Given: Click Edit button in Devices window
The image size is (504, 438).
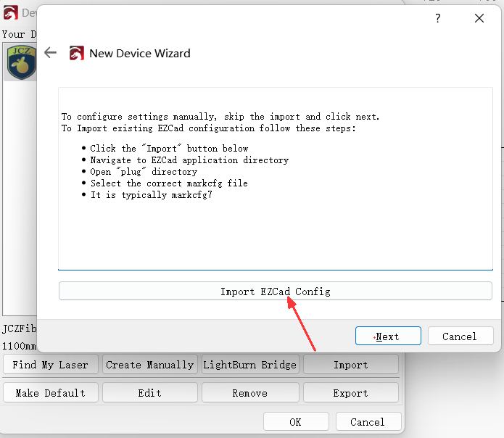Looking at the screenshot, I should tap(150, 392).
